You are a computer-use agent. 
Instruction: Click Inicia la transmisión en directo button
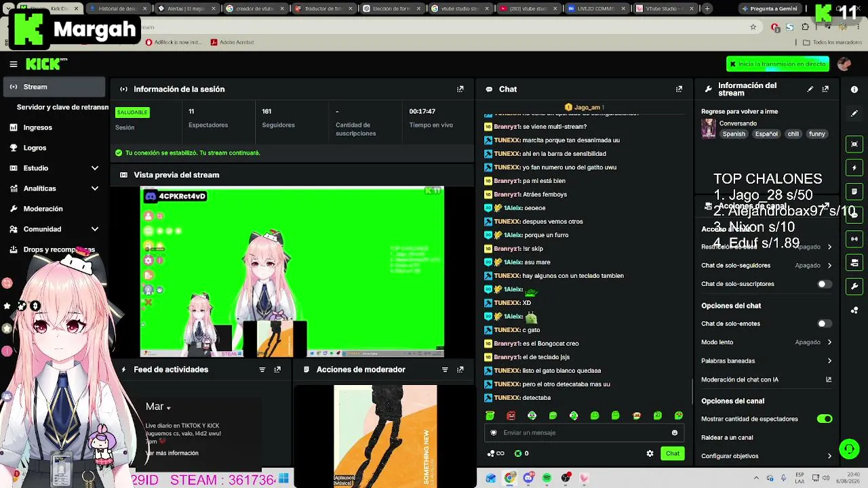tap(777, 64)
